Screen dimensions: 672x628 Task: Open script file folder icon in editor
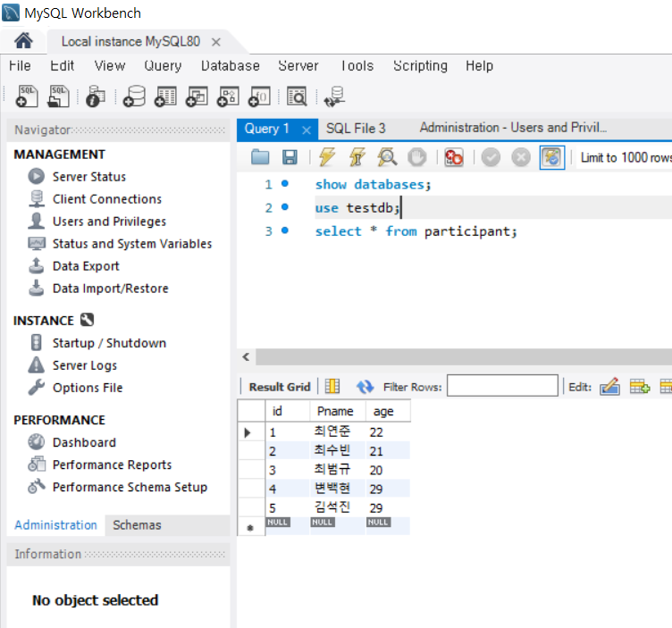coord(260,157)
